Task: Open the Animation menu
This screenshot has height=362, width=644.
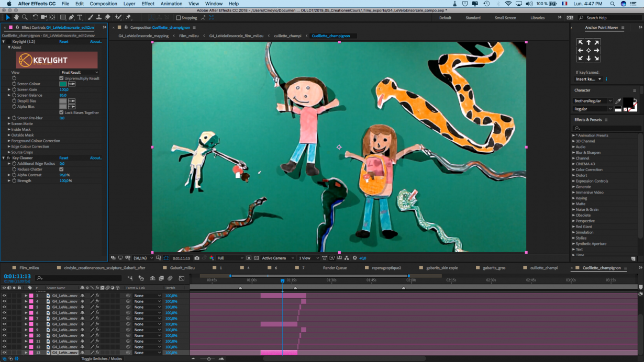Action: click(171, 4)
